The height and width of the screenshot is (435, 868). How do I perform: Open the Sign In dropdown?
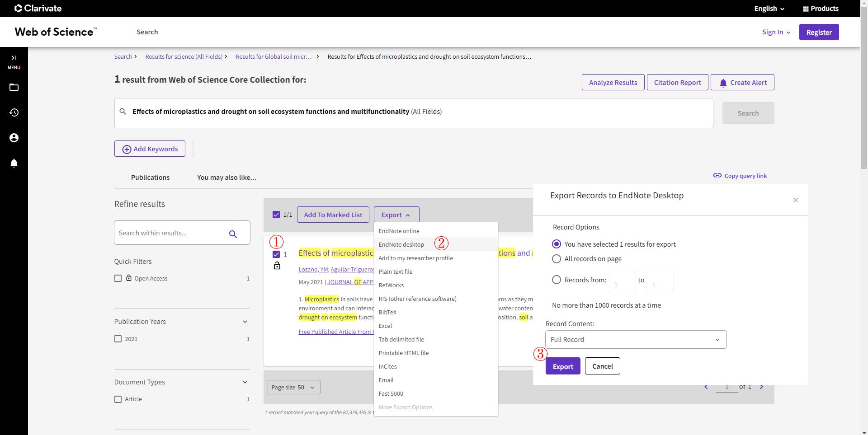(x=776, y=32)
